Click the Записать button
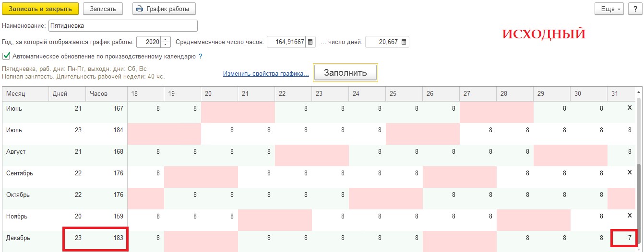644x252 pixels. 103,9
